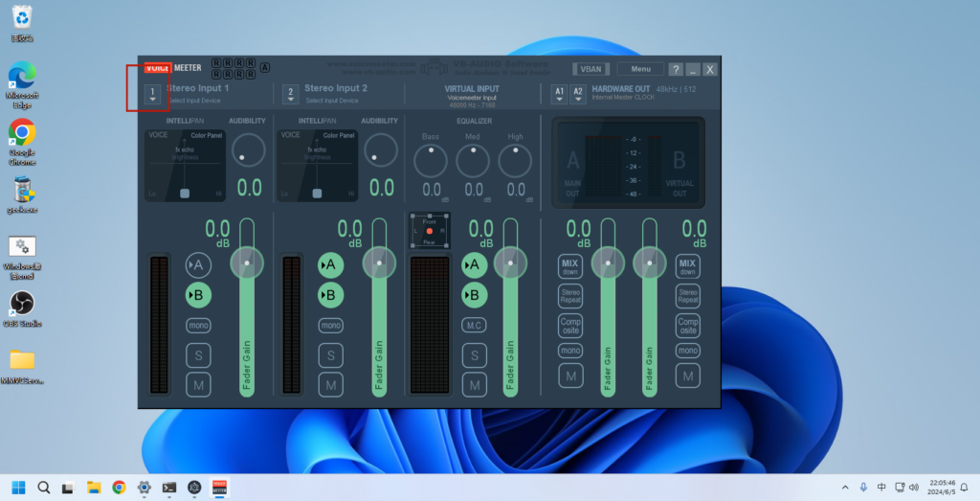Open the Recycle Bin desktop icon
980x501 pixels.
pyautogui.click(x=22, y=23)
